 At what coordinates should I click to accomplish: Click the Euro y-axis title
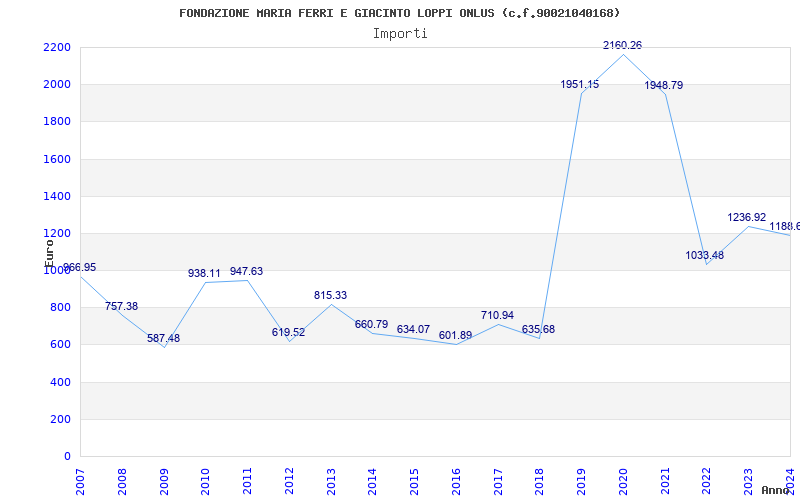coord(49,253)
